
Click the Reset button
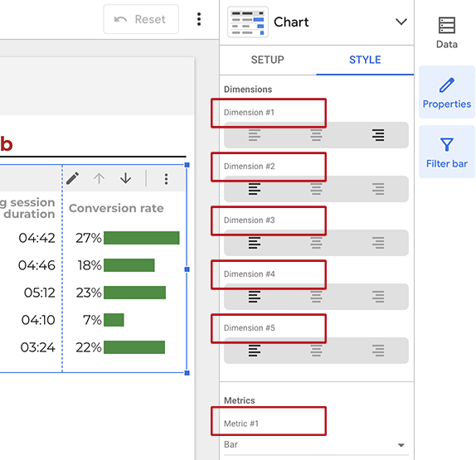pos(141,19)
